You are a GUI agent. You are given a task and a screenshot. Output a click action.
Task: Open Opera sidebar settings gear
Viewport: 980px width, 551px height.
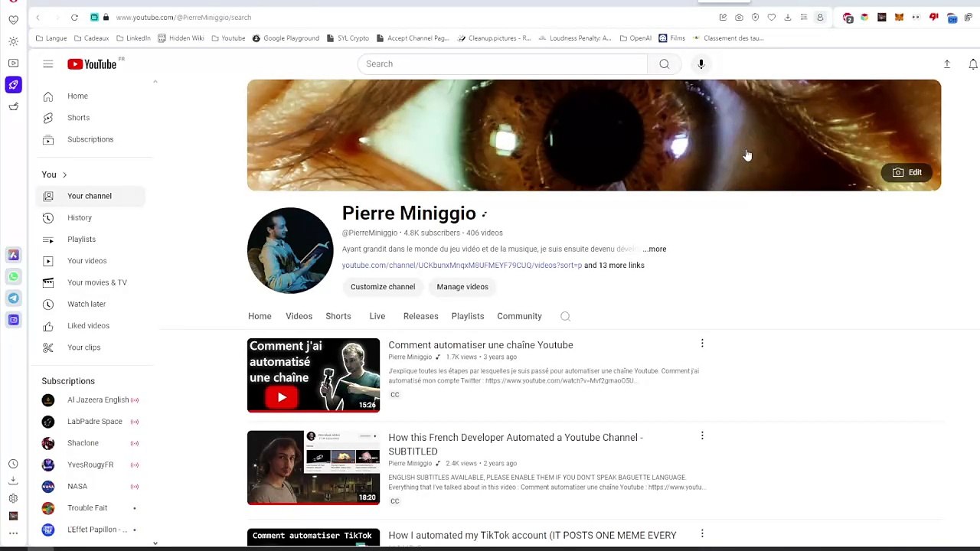(13, 498)
